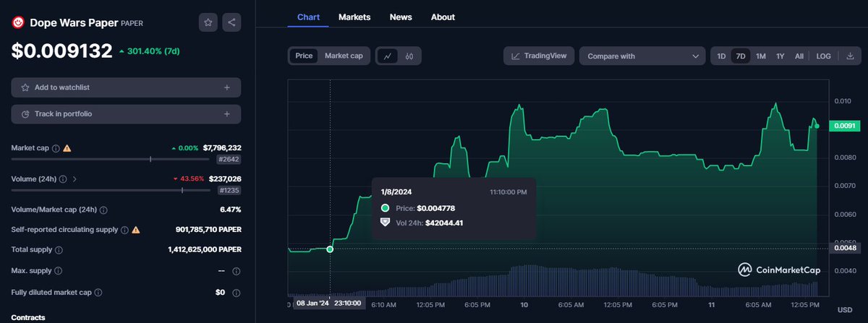Select the All time range
Image resolution: width=868 pixels, height=323 pixels.
pos(799,56)
